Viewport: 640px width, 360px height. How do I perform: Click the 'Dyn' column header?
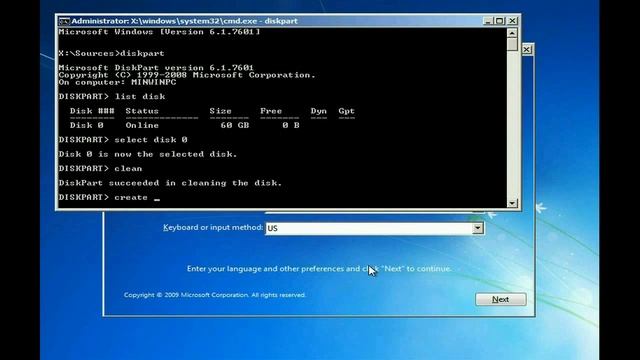point(318,111)
